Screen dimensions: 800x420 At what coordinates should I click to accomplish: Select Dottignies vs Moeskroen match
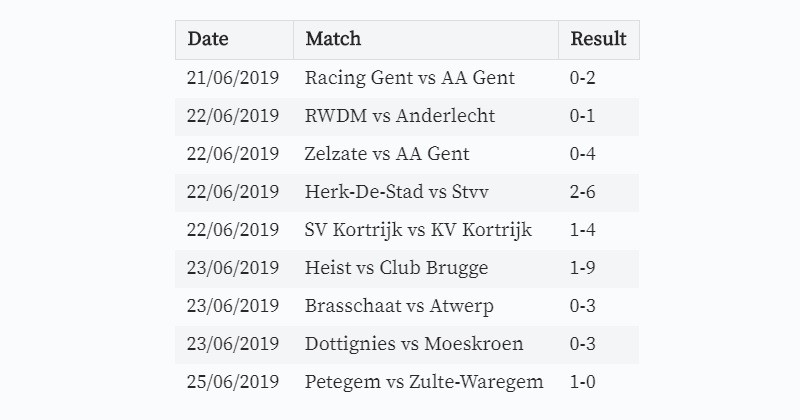click(x=414, y=344)
